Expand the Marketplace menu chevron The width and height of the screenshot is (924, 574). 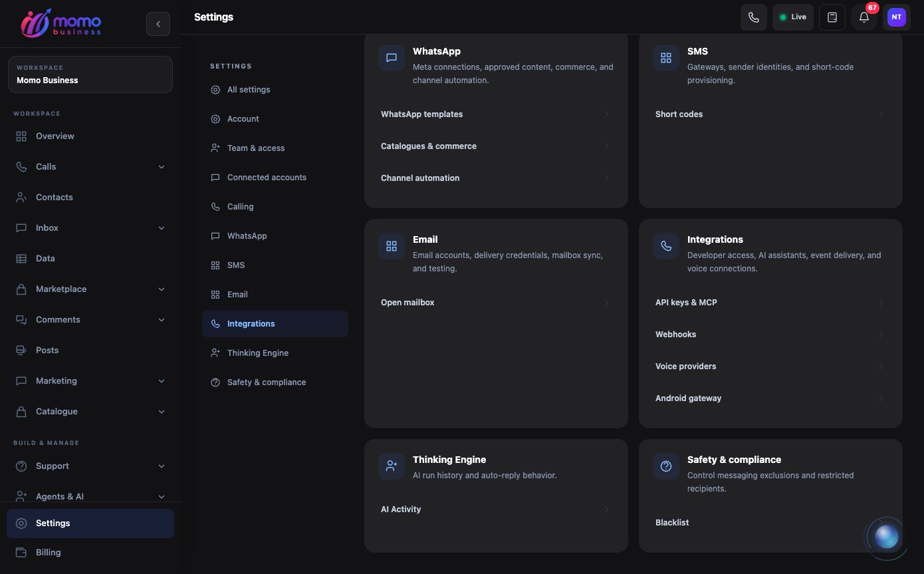[162, 289]
